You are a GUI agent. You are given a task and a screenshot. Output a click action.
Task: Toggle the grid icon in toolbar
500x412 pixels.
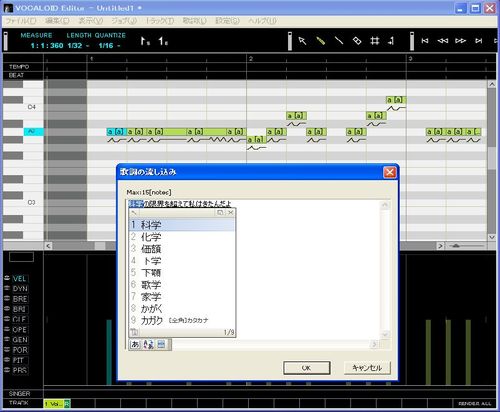375,41
